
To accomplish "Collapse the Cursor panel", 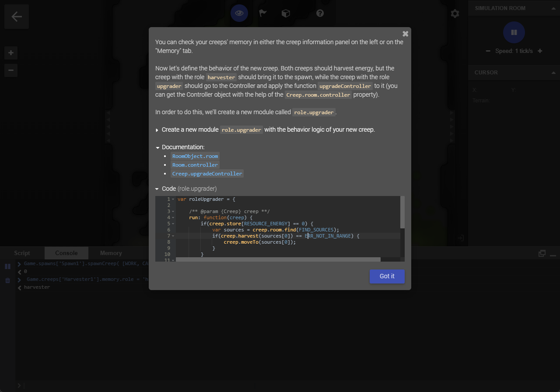I will point(553,73).
